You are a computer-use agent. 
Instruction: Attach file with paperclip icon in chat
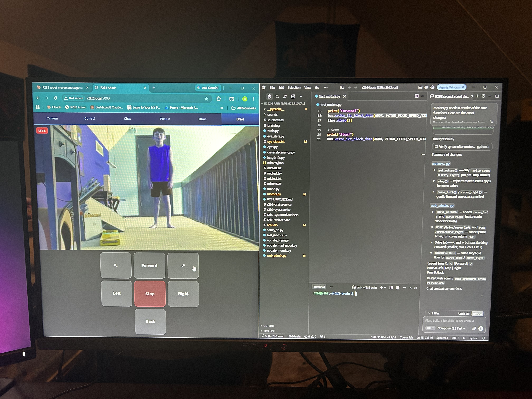[x=474, y=328]
